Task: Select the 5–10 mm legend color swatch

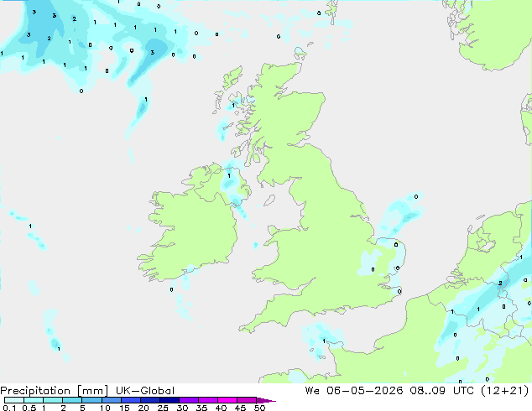Action: [x=91, y=400]
